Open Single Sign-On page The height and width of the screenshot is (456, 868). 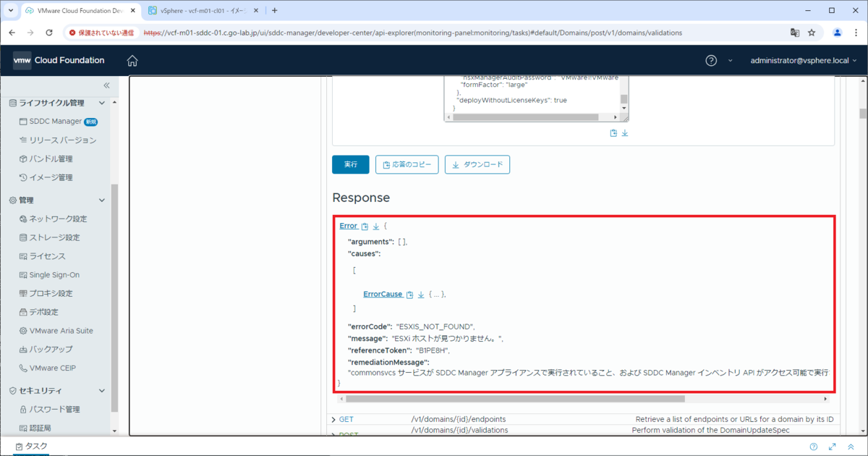(49, 275)
